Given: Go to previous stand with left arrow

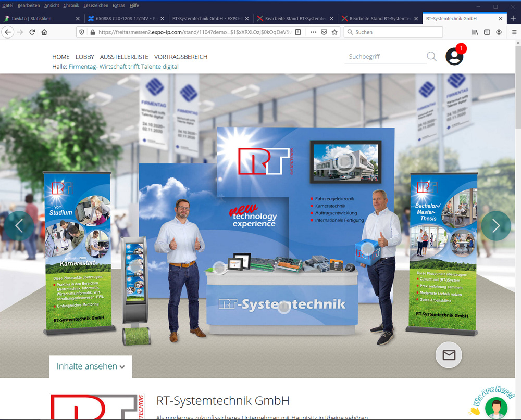Looking at the screenshot, I should click(19, 226).
